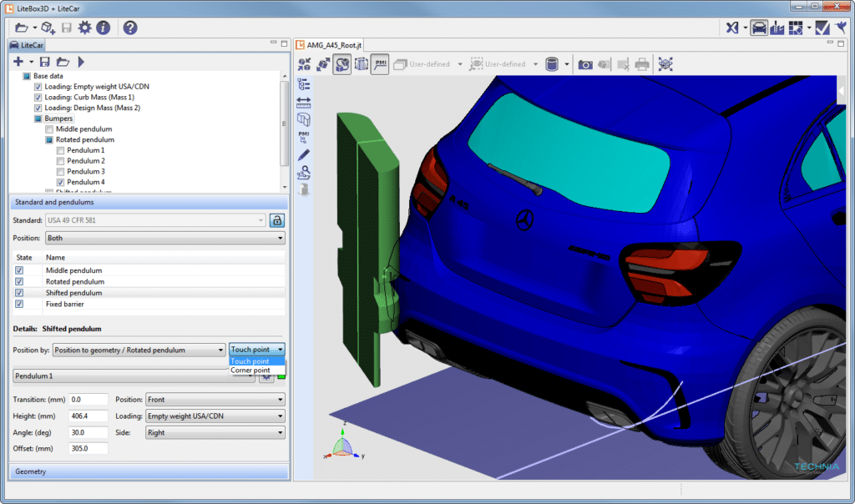Toggle the PMI button in viewer toolbar

point(380,64)
